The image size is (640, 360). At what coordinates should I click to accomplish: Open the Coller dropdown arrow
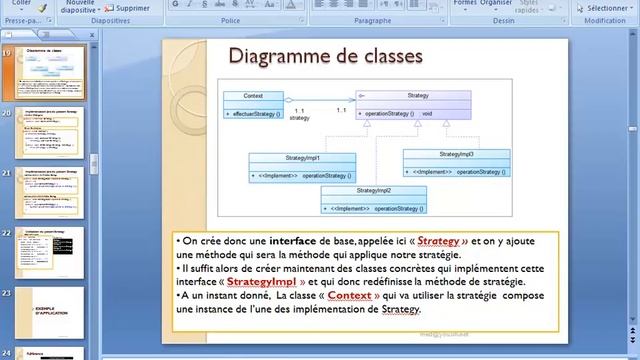click(x=21, y=9)
